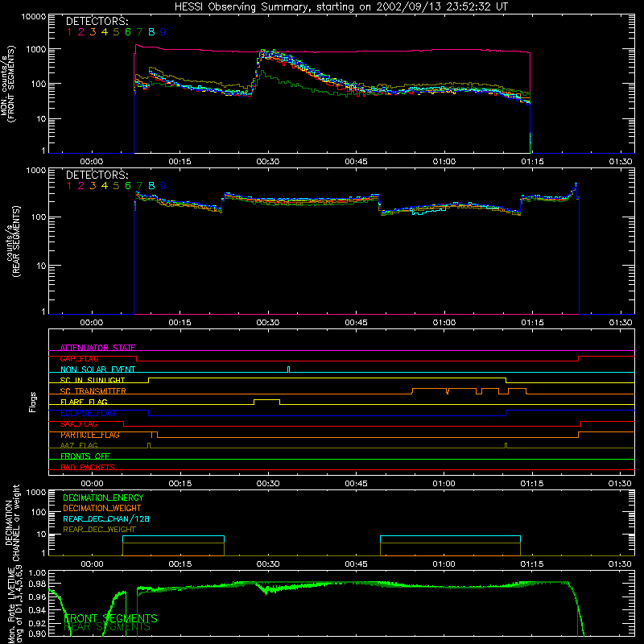Click the REAR SEGMENTS label in the livetime plot
The height and width of the screenshot is (644, 644).
point(107,627)
